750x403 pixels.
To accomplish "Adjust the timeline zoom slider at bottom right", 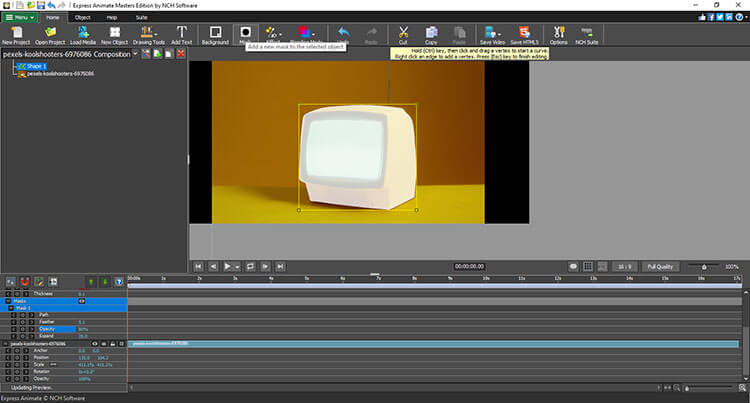I will click(x=710, y=388).
